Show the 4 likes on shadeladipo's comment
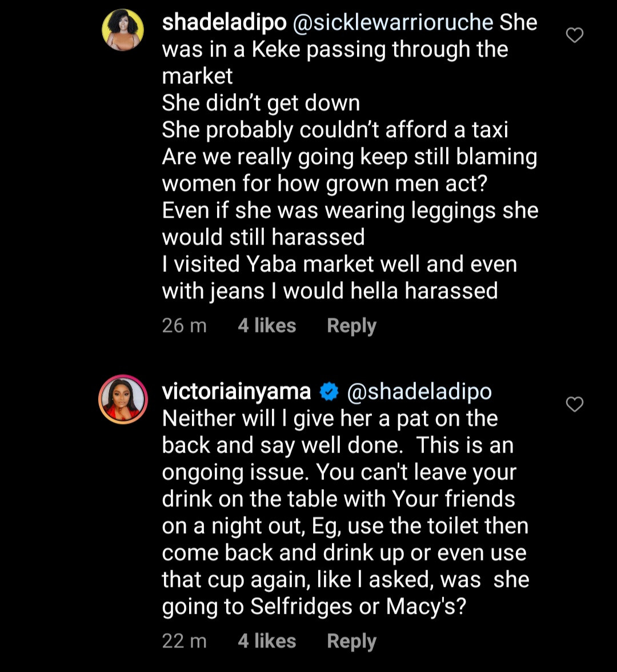The width and height of the screenshot is (617, 672). pos(267,326)
